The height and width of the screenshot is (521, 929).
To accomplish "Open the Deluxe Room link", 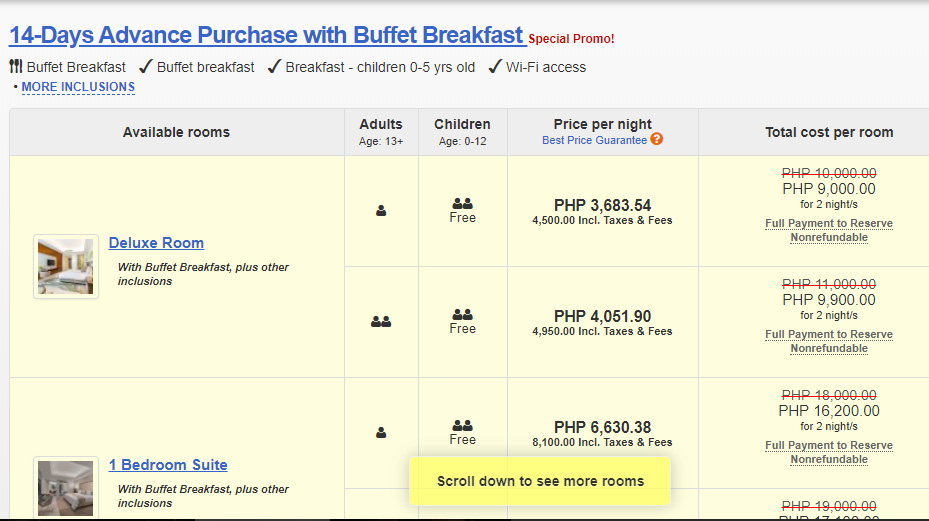I will (x=156, y=243).
